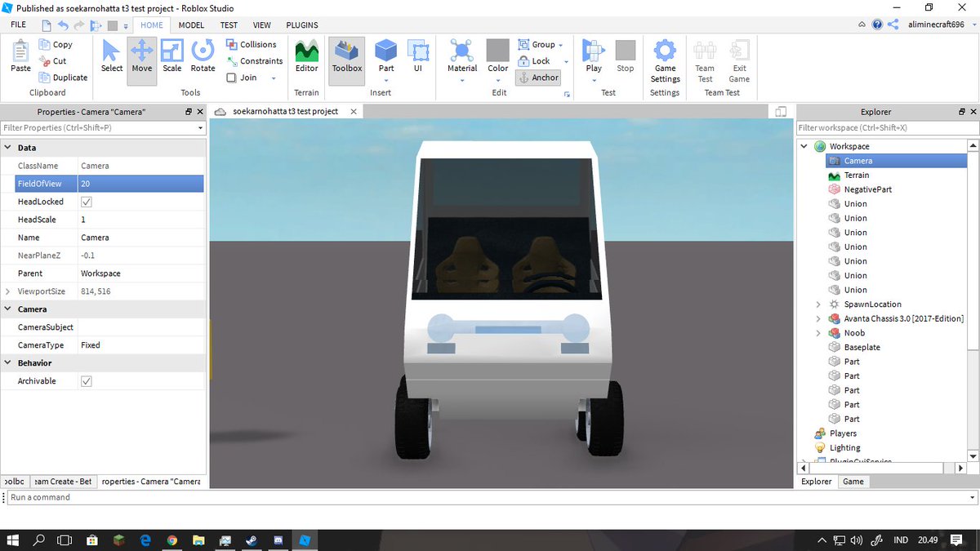Screen dimensions: 980x551
Task: Click the Stop test button
Action: (x=625, y=56)
